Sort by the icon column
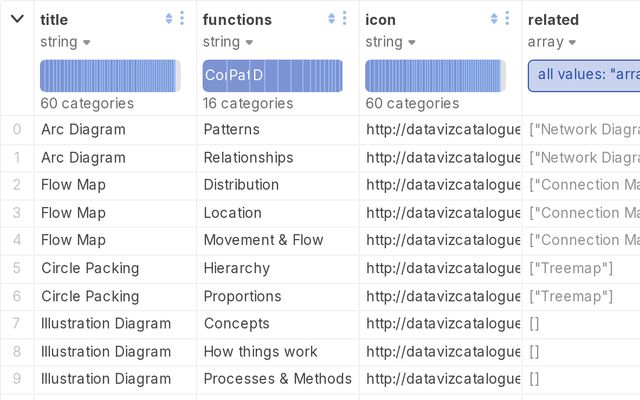 (x=494, y=18)
